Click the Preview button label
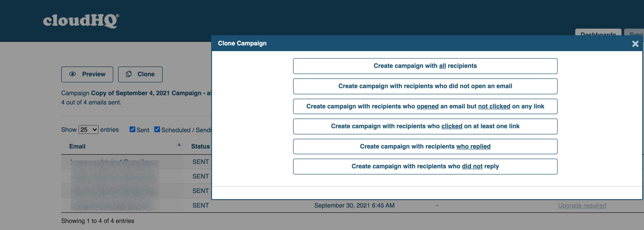The height and width of the screenshot is (230, 644). pos(94,74)
